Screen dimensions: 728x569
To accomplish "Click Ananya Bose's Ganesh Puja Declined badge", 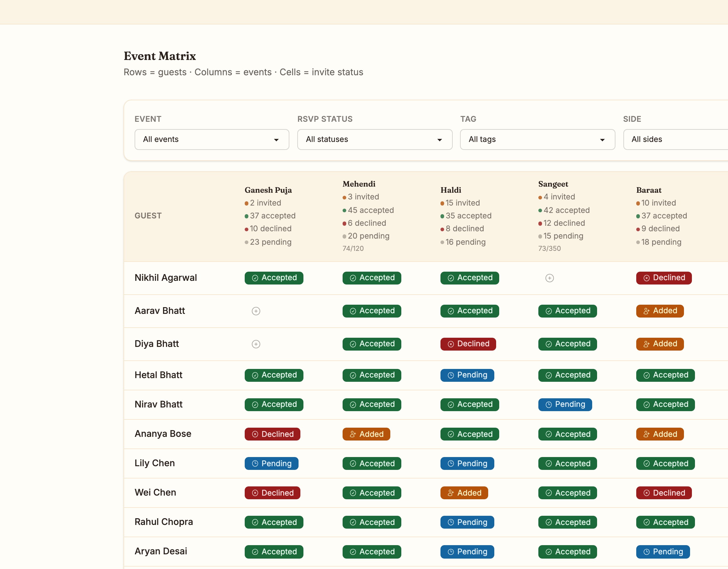I will tap(272, 434).
